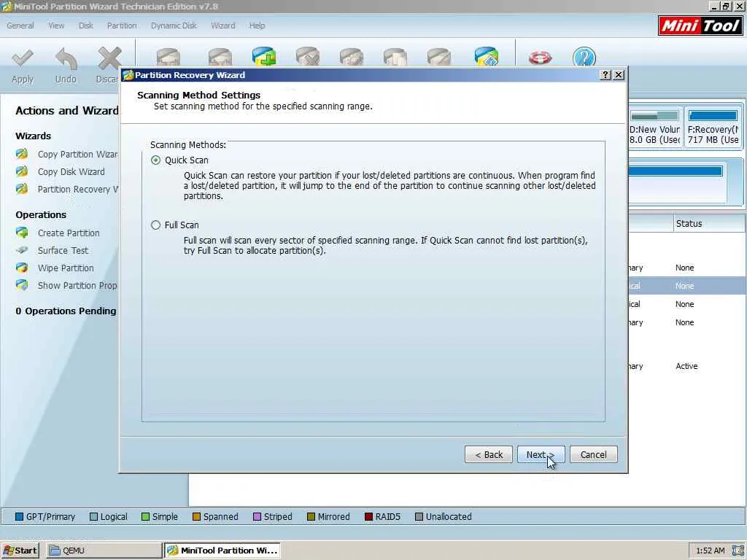Click the taskbar clock showing 1:52 AM

click(710, 551)
